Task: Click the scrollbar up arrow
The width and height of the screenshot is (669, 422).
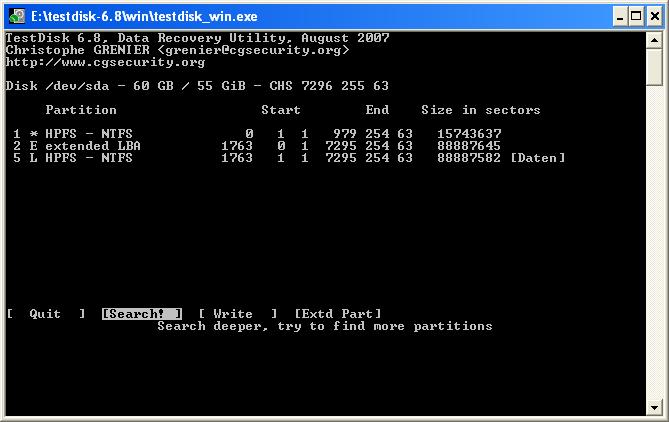Action: click(654, 41)
